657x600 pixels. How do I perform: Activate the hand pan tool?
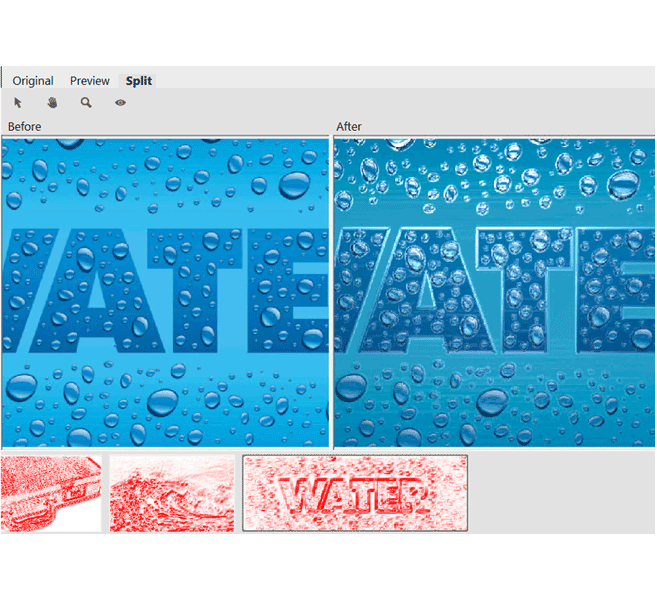click(x=52, y=102)
